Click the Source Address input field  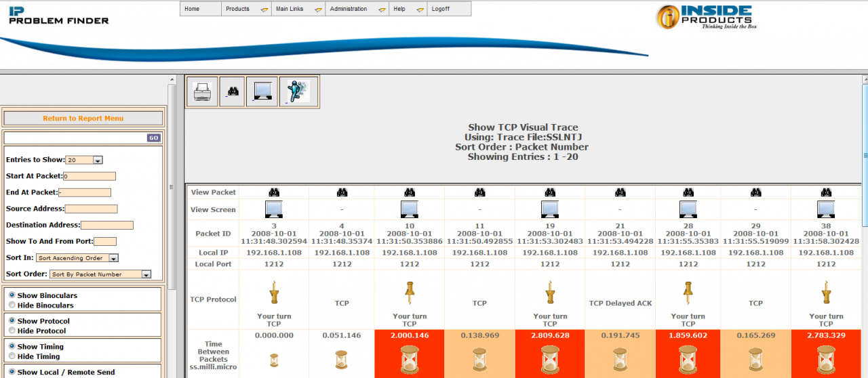point(91,209)
